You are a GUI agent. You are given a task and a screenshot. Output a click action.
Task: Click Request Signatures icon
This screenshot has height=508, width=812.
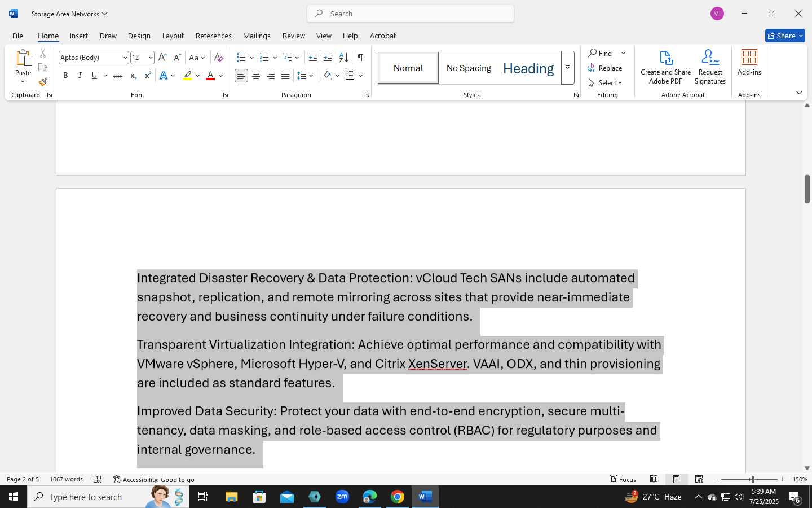[710, 67]
